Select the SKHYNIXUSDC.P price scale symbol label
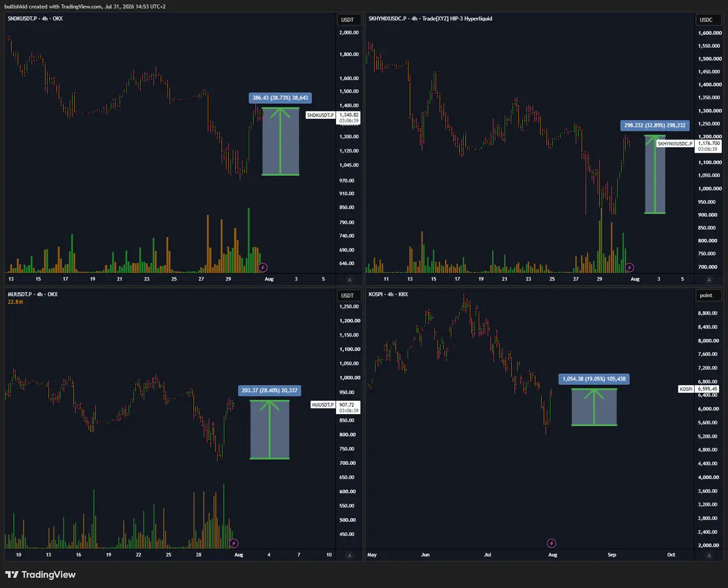 tap(675, 143)
